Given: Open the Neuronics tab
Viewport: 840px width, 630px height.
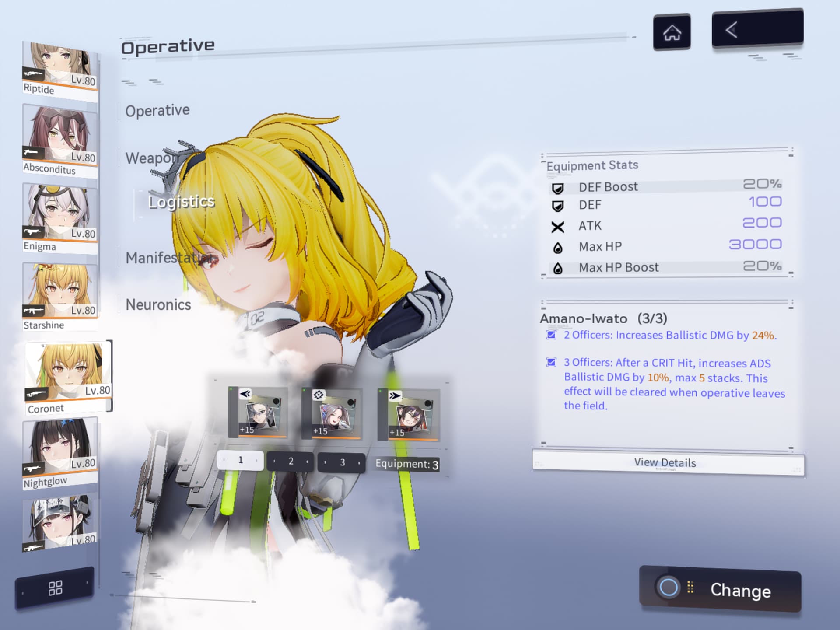Looking at the screenshot, I should pos(158,304).
